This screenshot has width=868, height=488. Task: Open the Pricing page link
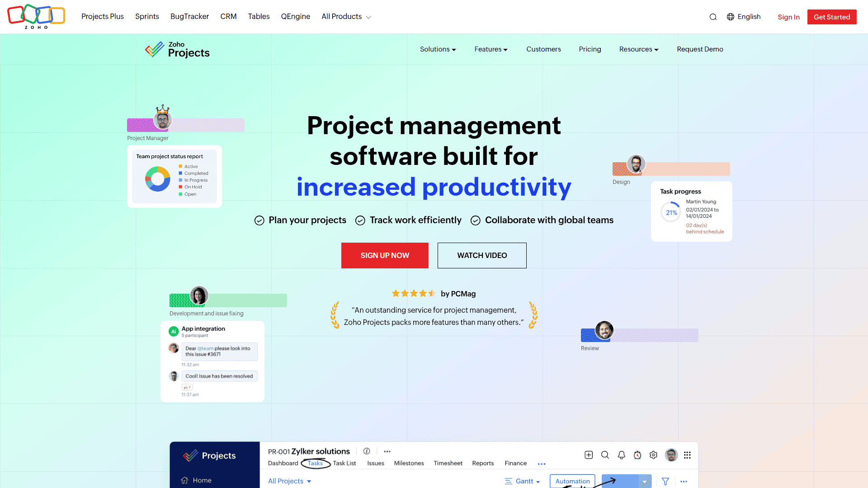pyautogui.click(x=590, y=49)
